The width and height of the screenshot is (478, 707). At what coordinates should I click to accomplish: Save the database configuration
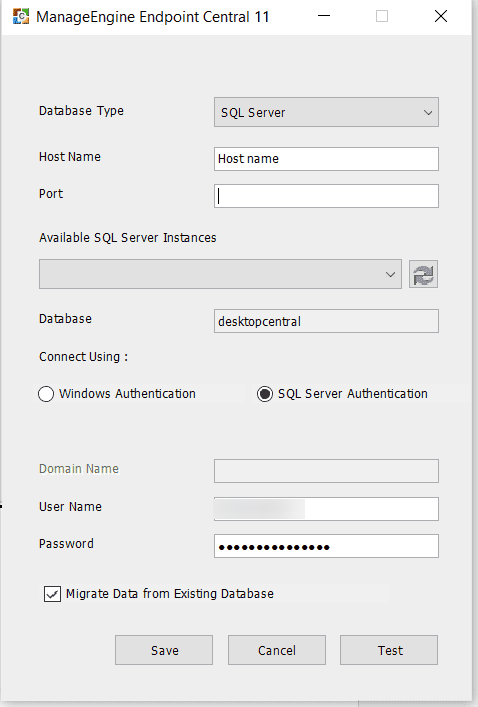tap(164, 650)
